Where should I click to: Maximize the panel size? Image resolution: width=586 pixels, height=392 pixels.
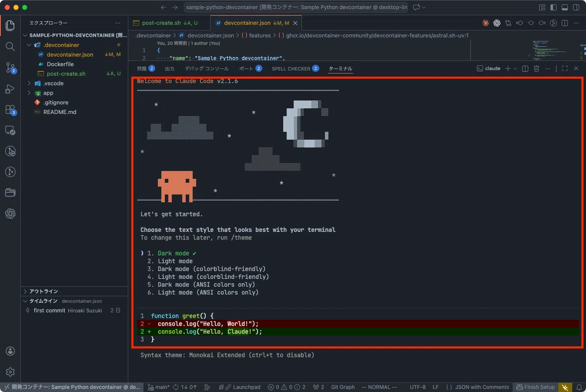pyautogui.click(x=565, y=69)
